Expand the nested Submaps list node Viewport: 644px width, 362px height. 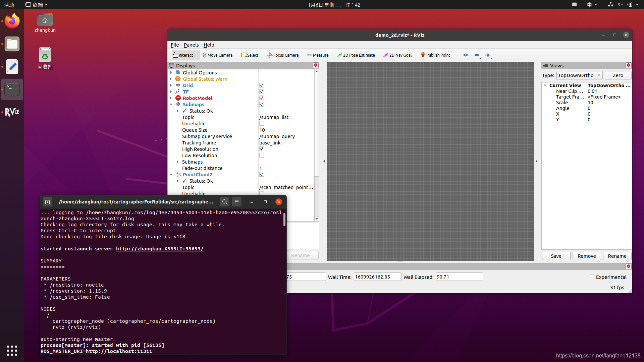point(178,162)
